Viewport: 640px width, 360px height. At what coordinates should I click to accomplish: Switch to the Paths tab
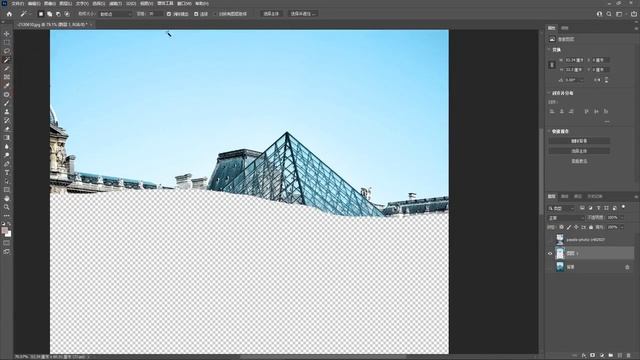pyautogui.click(x=578, y=196)
